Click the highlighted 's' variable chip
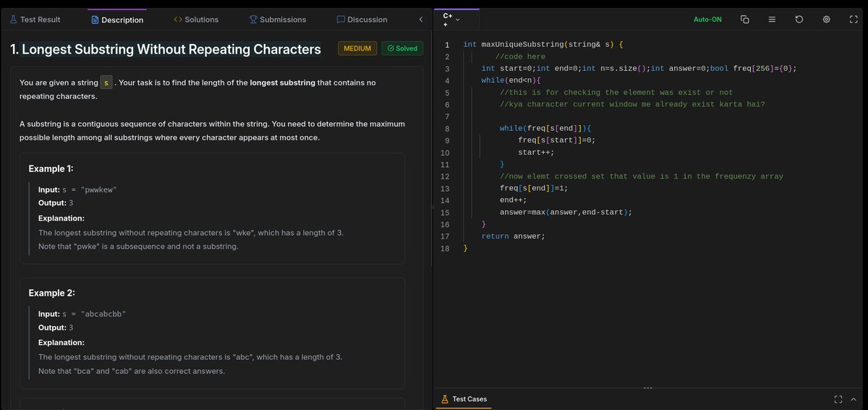The image size is (868, 410). [106, 83]
